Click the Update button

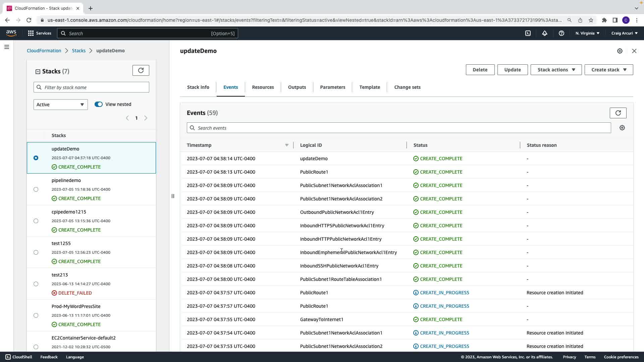512,70
